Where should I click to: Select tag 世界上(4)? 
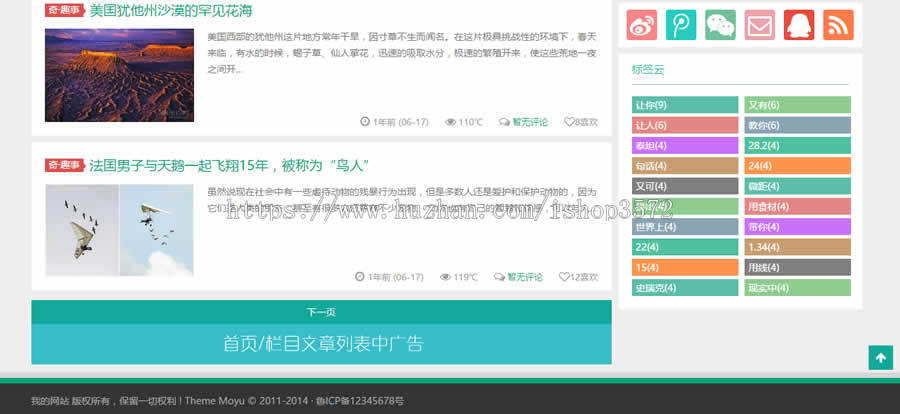tap(685, 227)
